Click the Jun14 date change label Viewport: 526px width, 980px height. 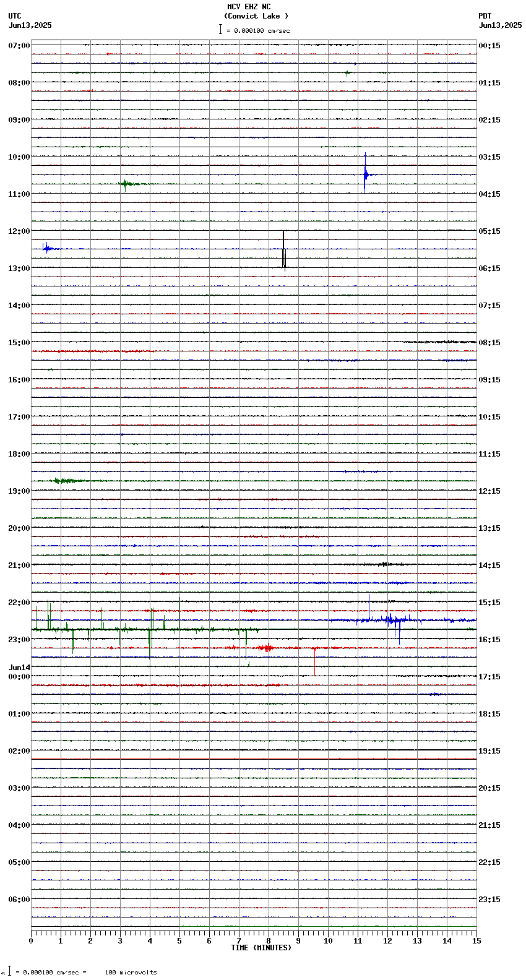pyautogui.click(x=19, y=668)
